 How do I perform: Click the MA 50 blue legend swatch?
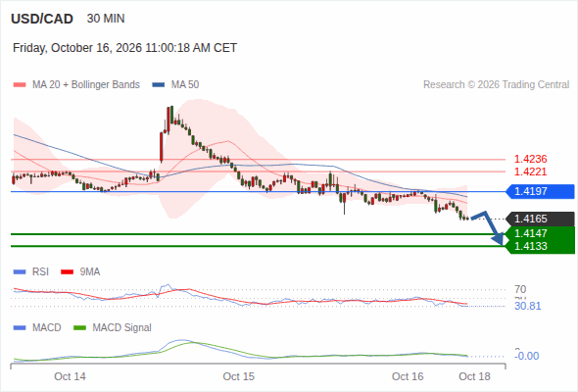click(159, 85)
